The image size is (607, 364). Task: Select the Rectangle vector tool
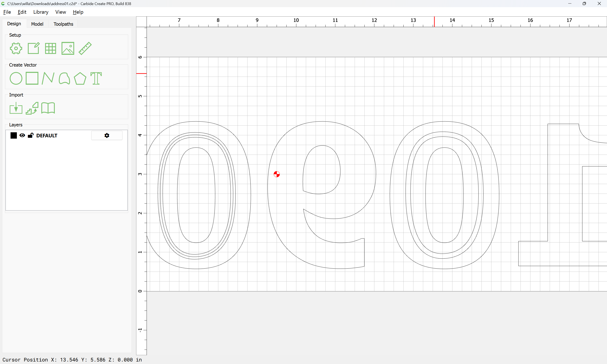[32, 79]
